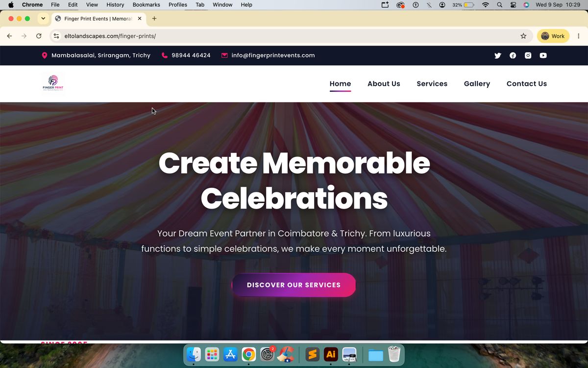View site information icon in address bar
This screenshot has width=588, height=368.
pyautogui.click(x=56, y=36)
